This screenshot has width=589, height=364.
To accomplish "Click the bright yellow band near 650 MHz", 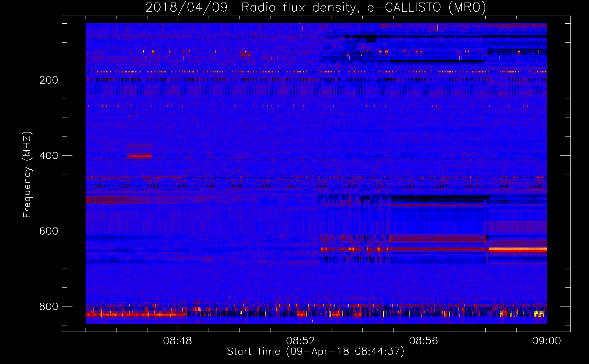I will 517,250.
